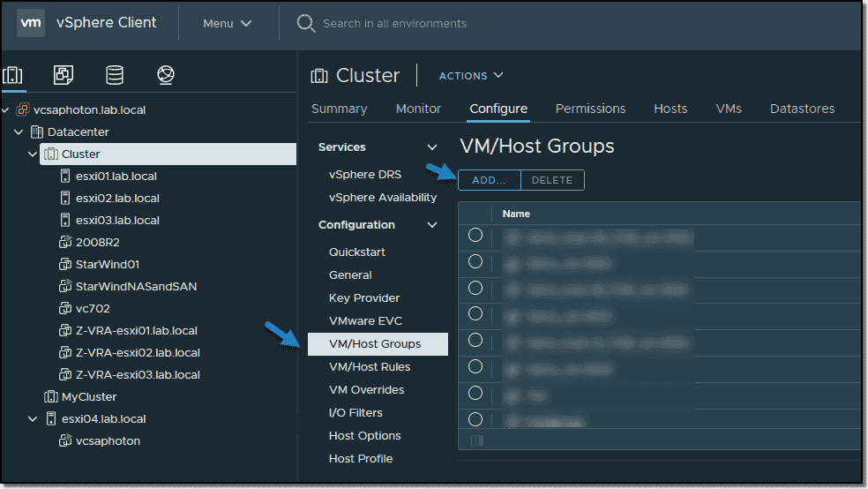Open the Host Profile page

[x=361, y=458]
